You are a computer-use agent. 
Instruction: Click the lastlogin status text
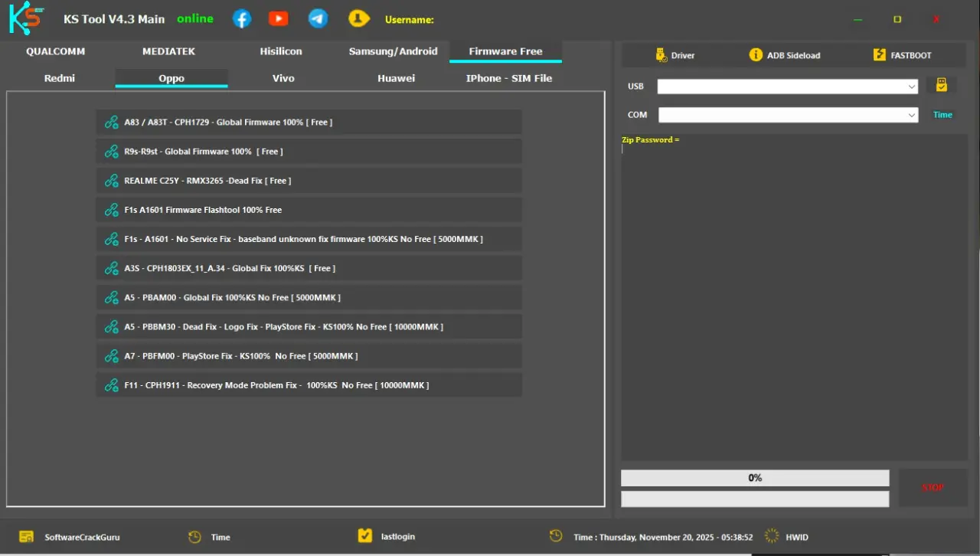point(398,537)
